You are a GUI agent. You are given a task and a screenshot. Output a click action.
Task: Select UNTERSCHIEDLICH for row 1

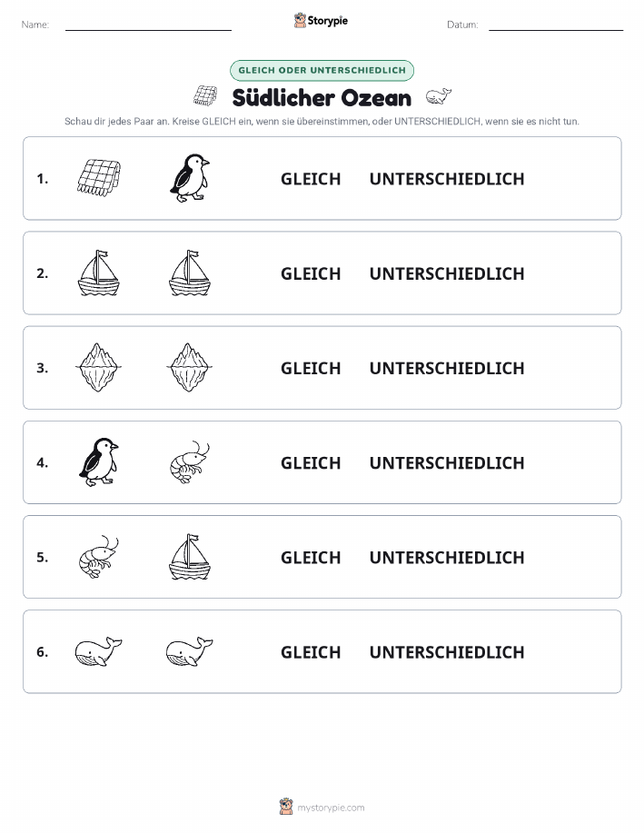pos(447,179)
